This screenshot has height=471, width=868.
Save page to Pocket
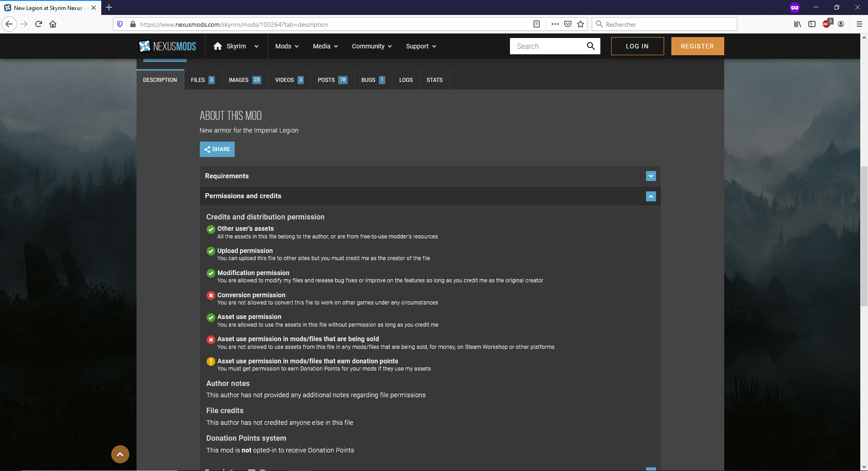[x=568, y=24]
